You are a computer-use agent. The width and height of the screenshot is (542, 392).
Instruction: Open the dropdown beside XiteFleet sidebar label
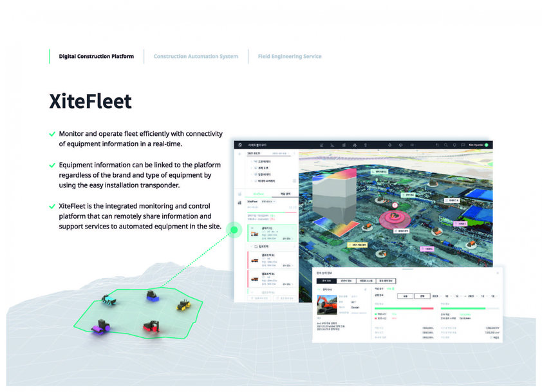tap(268, 201)
